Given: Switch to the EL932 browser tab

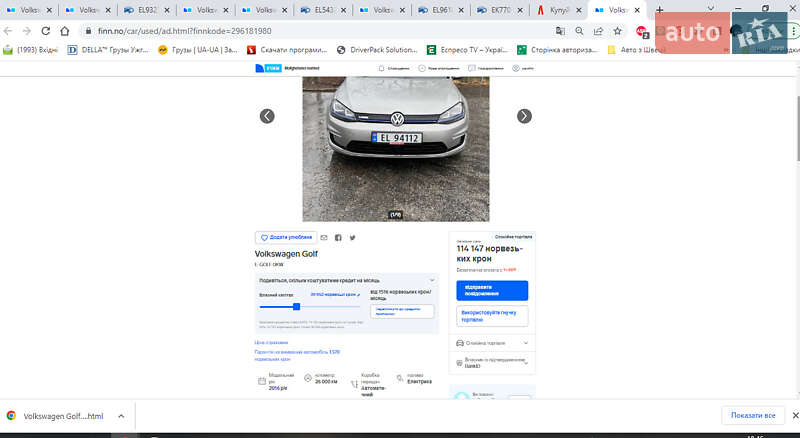Looking at the screenshot, I should point(146,9).
